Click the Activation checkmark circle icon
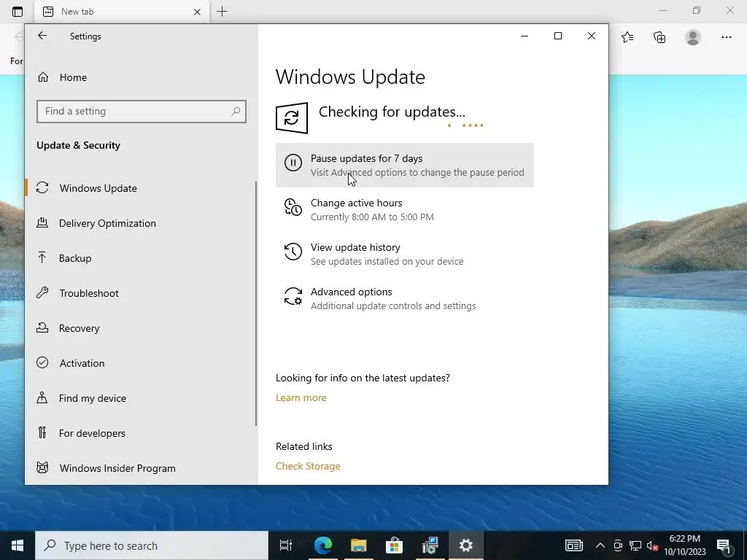The height and width of the screenshot is (560, 747). (x=42, y=363)
